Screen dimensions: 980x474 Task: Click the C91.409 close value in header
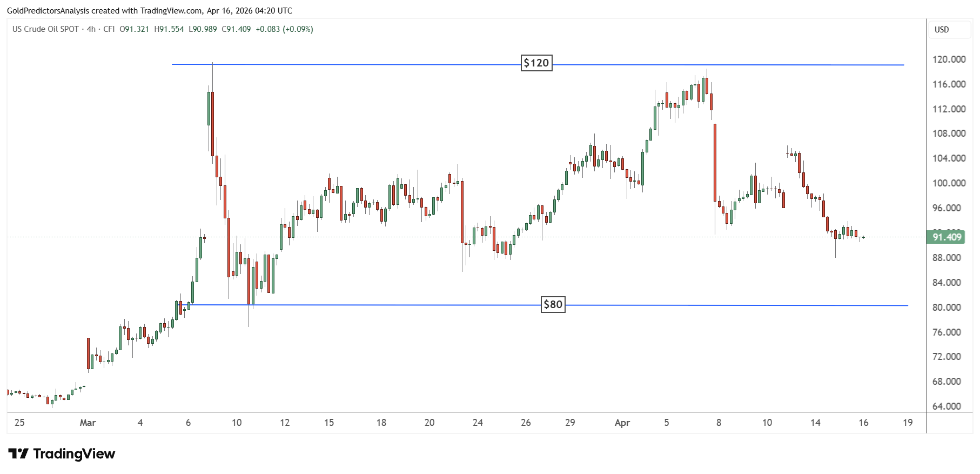click(x=236, y=29)
